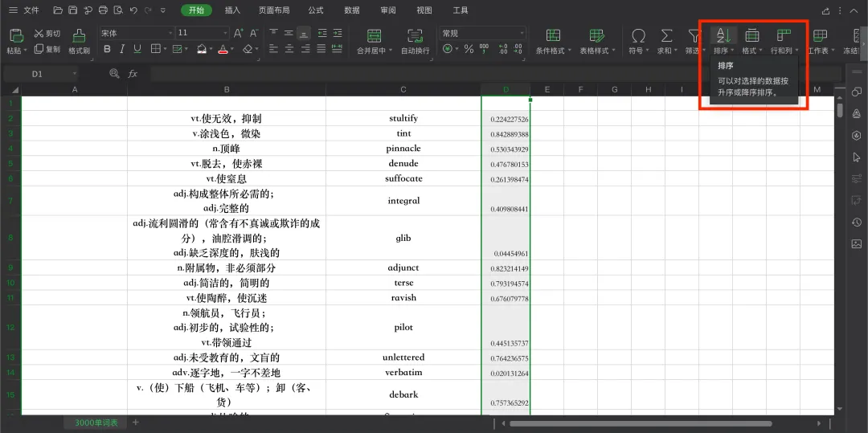Screen dimensions: 868x433
Task: Expand the borders dropdown arrow
Action: pyautogui.click(x=165, y=49)
